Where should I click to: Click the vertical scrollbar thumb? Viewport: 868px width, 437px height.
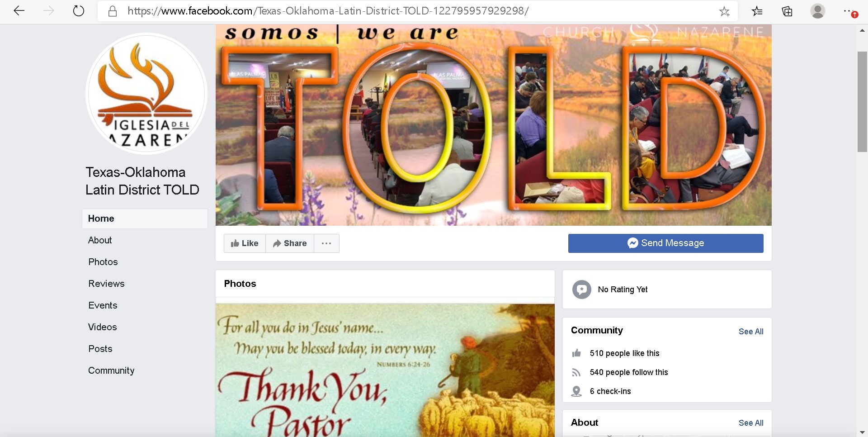(862, 102)
